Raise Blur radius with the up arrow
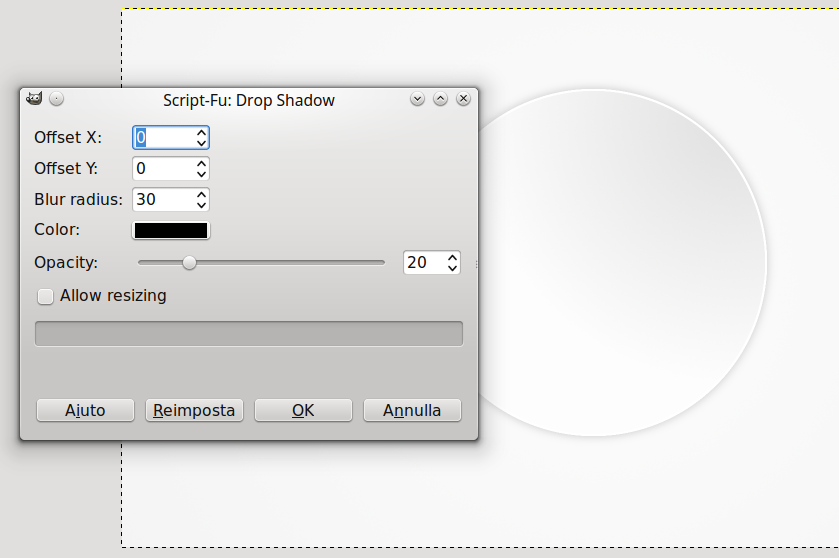The height and width of the screenshot is (558, 839). pos(201,195)
